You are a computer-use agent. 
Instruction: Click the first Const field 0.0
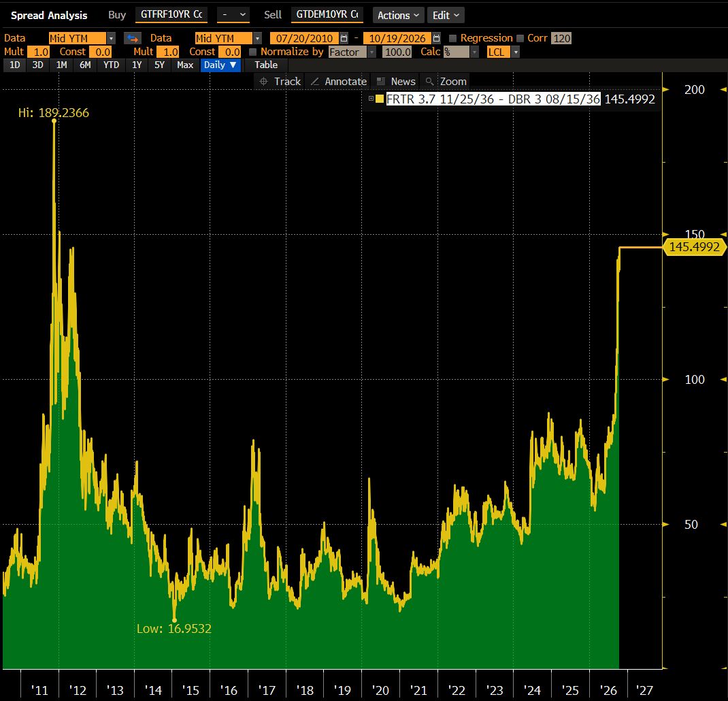tap(100, 52)
